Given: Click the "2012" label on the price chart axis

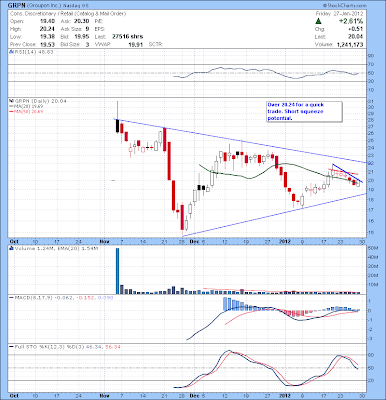Looking at the screenshot, I should (x=284, y=241).
